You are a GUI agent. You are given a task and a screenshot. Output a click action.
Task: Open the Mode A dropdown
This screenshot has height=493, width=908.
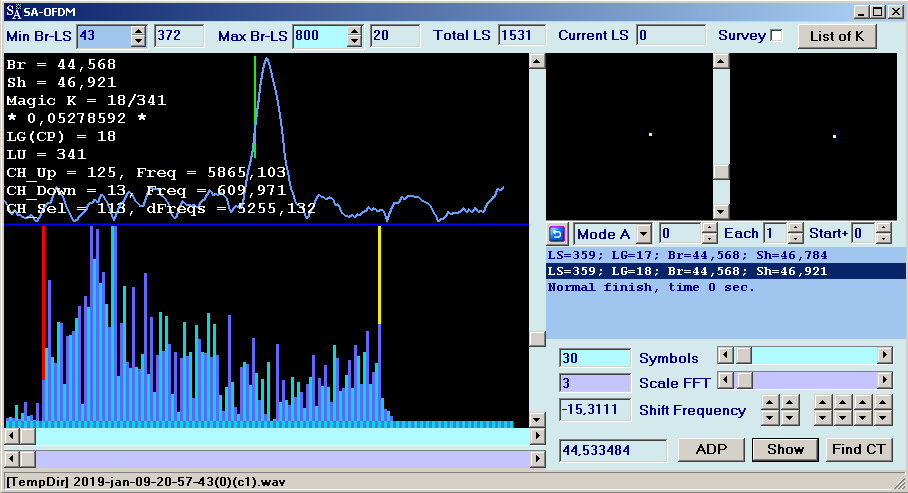pyautogui.click(x=643, y=234)
